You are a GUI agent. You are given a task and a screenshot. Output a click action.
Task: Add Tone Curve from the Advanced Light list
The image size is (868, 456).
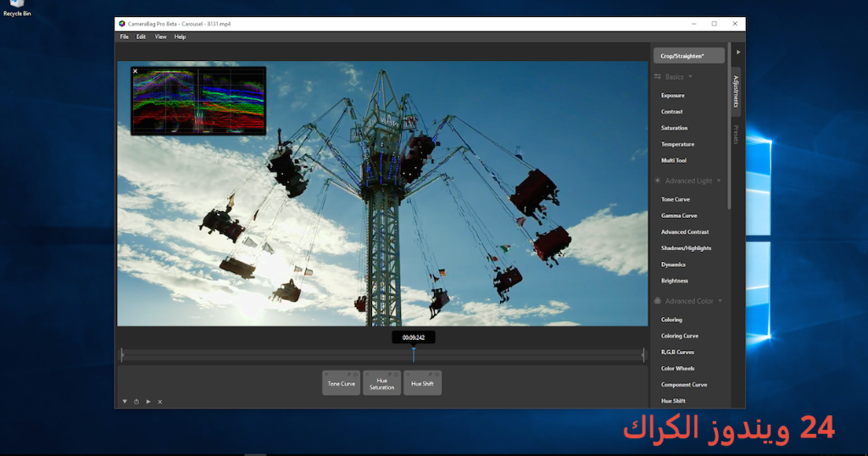click(x=676, y=199)
